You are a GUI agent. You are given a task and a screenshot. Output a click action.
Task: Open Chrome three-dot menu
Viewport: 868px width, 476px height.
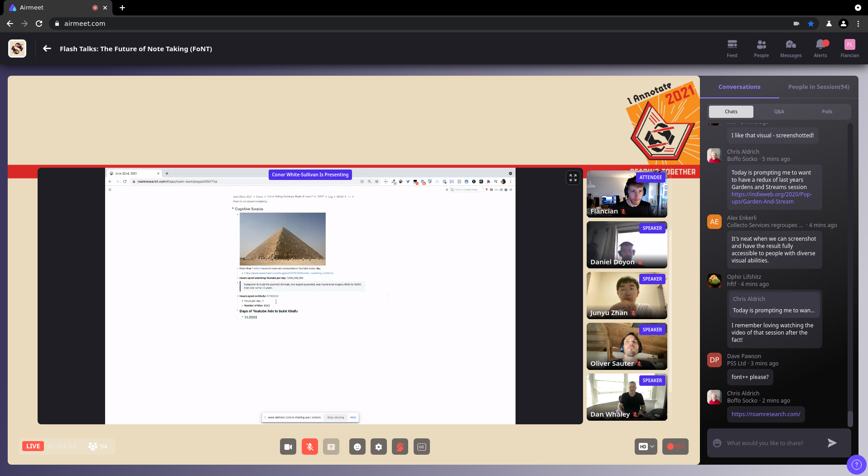tap(858, 24)
